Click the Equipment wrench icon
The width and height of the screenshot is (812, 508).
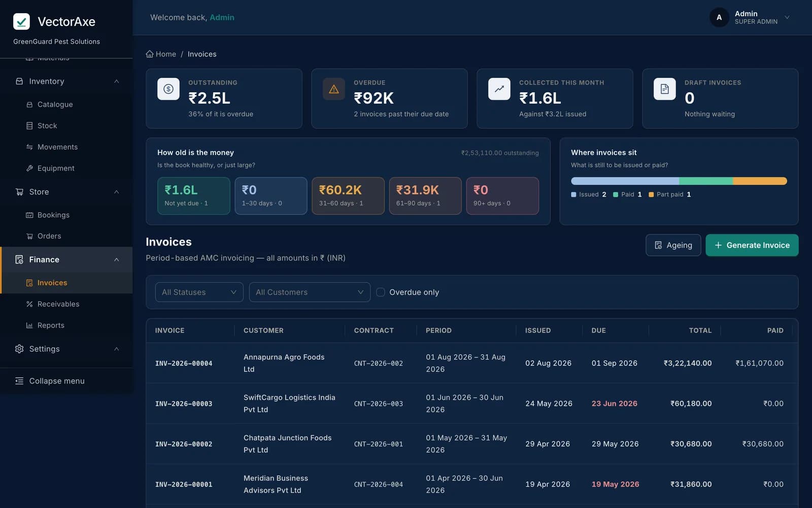[x=29, y=168]
